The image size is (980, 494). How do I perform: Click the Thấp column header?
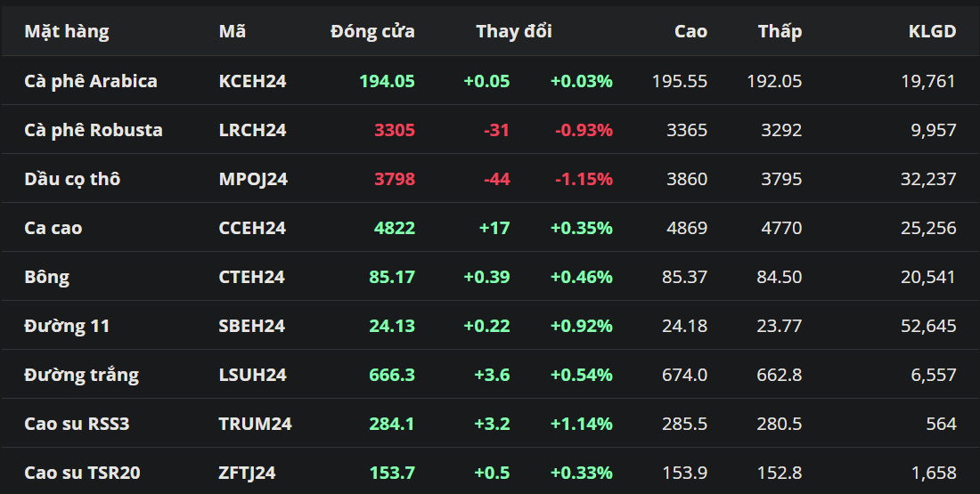point(780,31)
